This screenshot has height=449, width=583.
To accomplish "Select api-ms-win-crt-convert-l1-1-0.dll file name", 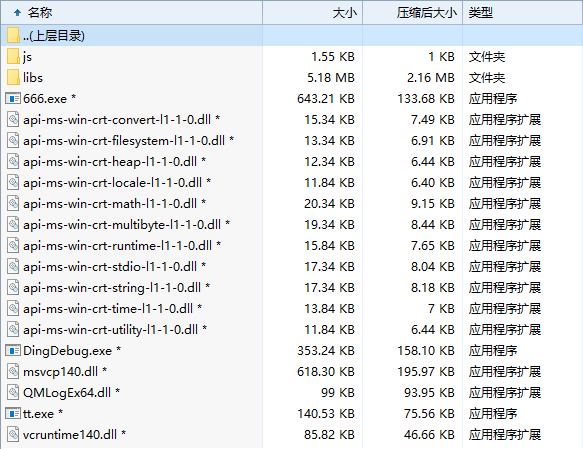I will coord(117,120).
